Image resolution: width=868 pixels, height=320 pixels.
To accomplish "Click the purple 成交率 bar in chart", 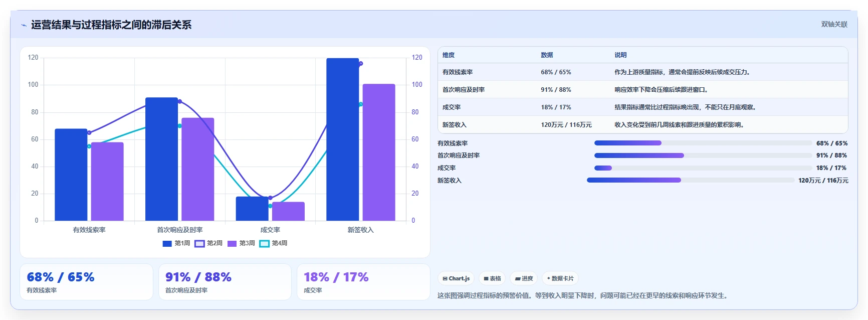I will point(288,211).
